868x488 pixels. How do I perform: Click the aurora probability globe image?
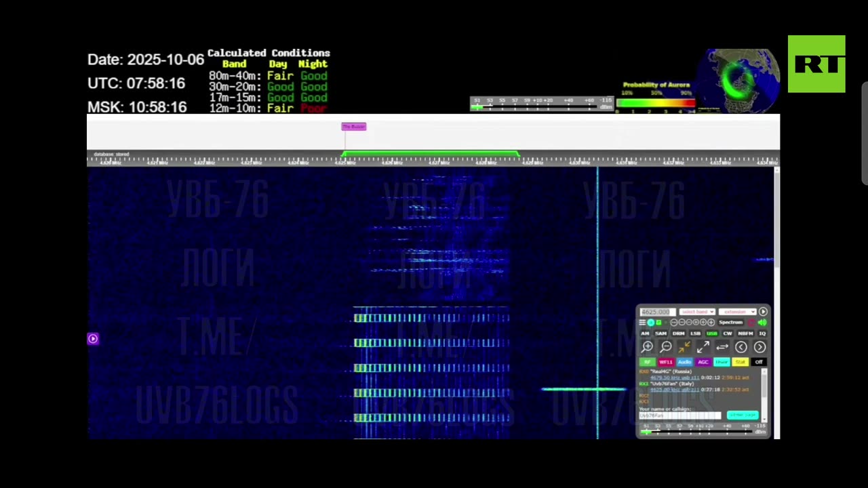point(738,80)
